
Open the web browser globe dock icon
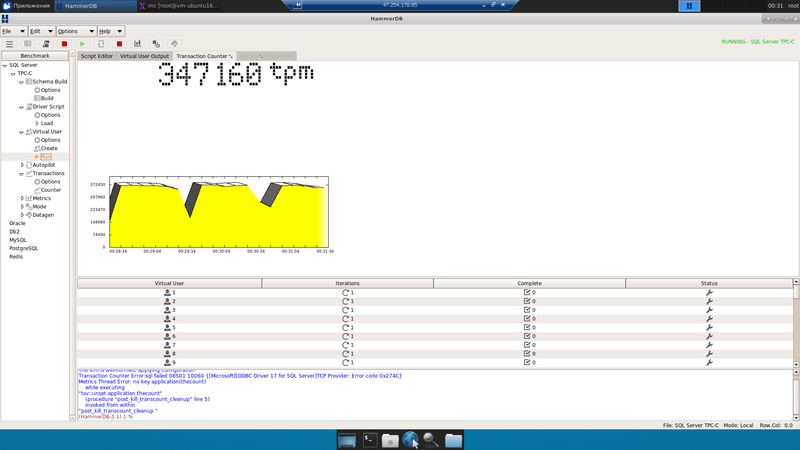410,440
